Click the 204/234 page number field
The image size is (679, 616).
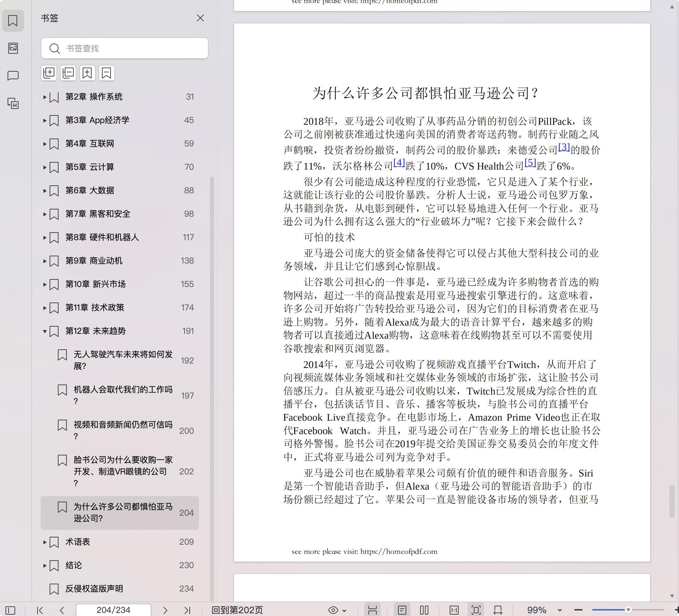click(113, 610)
